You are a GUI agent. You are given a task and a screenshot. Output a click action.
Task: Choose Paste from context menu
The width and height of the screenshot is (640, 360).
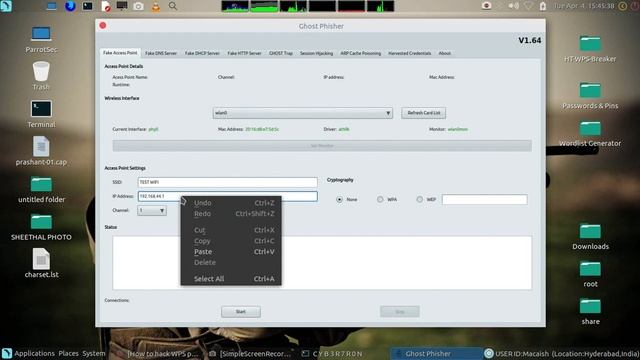(x=231, y=252)
